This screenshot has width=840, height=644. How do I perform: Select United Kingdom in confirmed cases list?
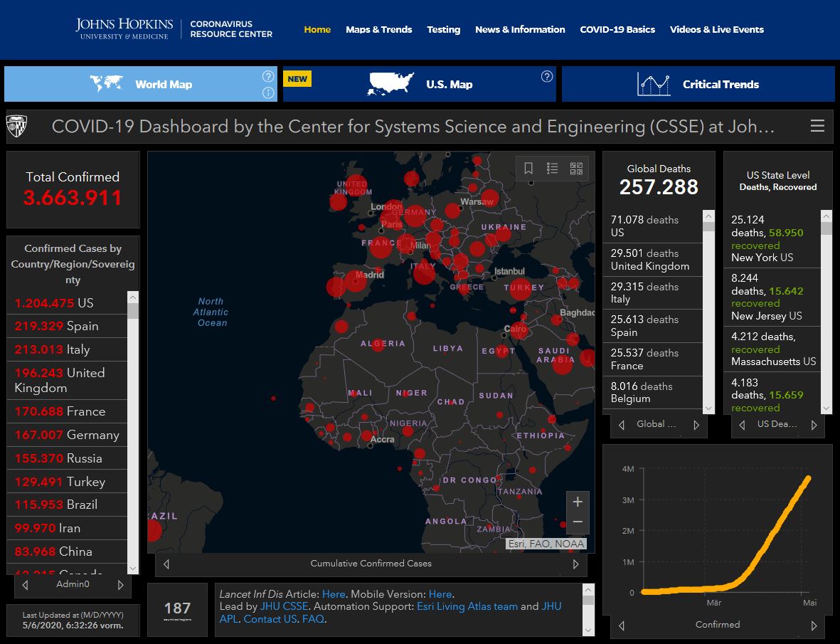pyautogui.click(x=67, y=381)
